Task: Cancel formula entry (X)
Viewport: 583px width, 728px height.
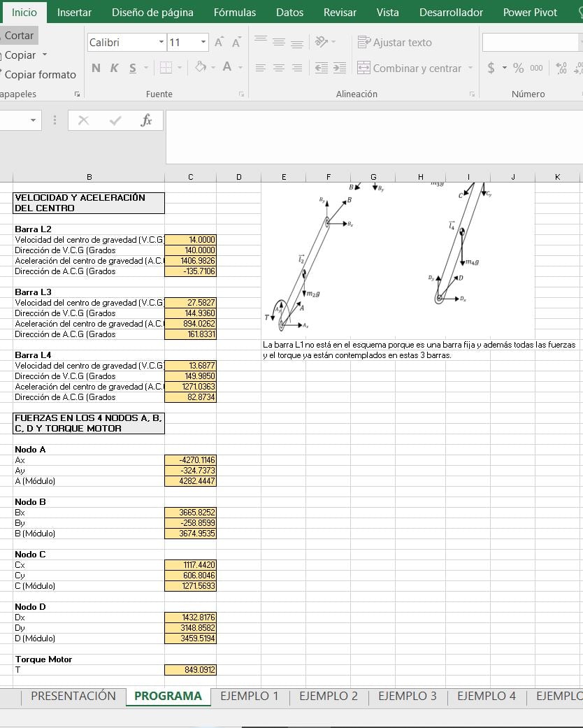Action: [84, 121]
